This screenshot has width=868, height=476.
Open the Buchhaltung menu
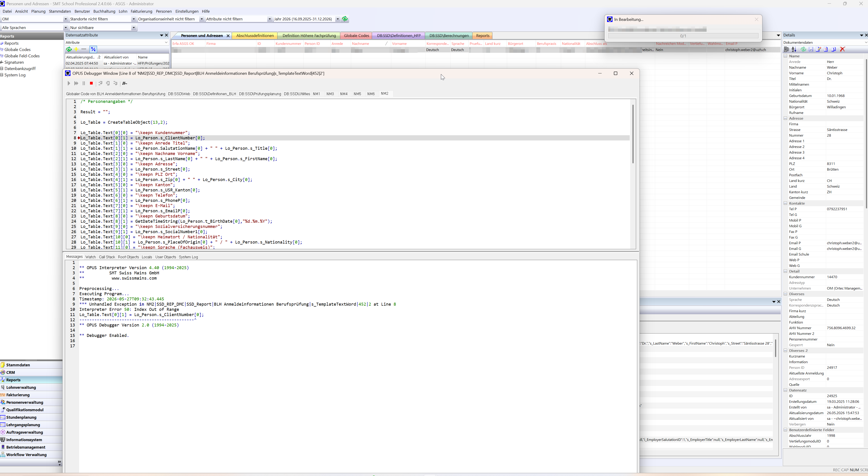pyautogui.click(x=104, y=11)
